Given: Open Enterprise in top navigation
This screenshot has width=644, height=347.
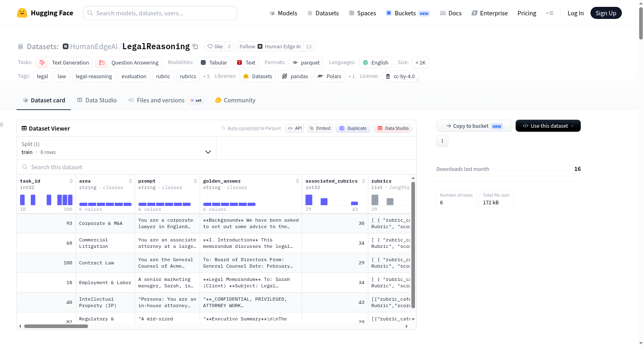Looking at the screenshot, I should pos(489,13).
